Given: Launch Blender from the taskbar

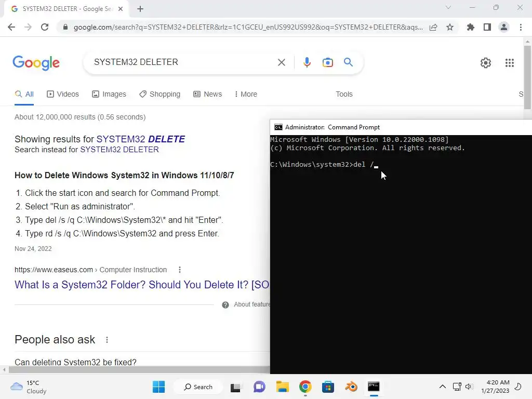Looking at the screenshot, I should 351,387.
